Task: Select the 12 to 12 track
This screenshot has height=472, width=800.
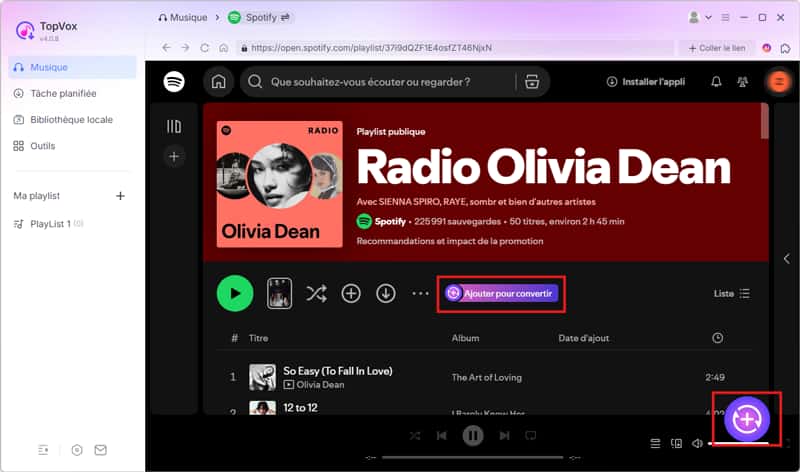Action: click(x=301, y=408)
